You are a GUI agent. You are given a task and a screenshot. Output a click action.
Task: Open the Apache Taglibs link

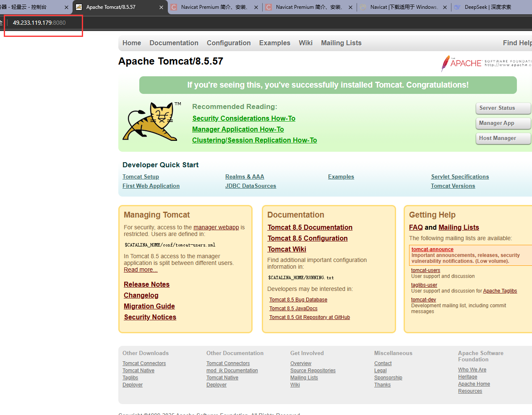500,291
